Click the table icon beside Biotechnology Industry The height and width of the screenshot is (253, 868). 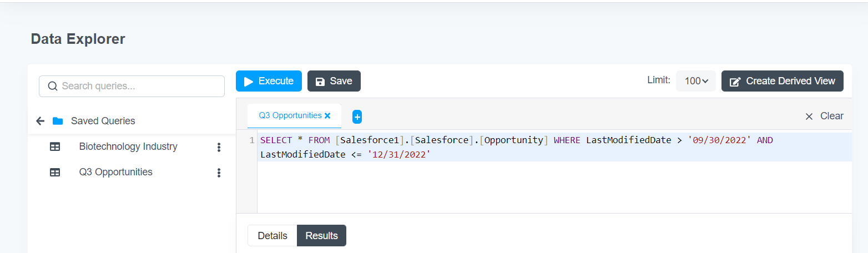coord(55,147)
